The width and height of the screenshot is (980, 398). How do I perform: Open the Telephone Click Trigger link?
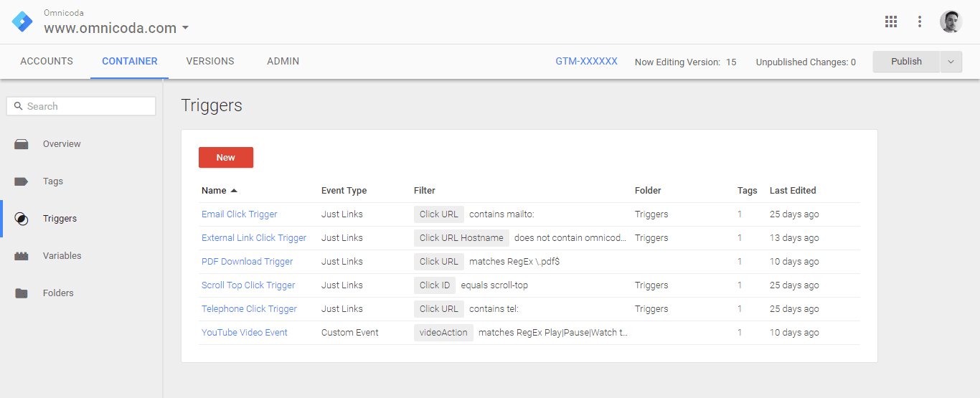(x=249, y=309)
